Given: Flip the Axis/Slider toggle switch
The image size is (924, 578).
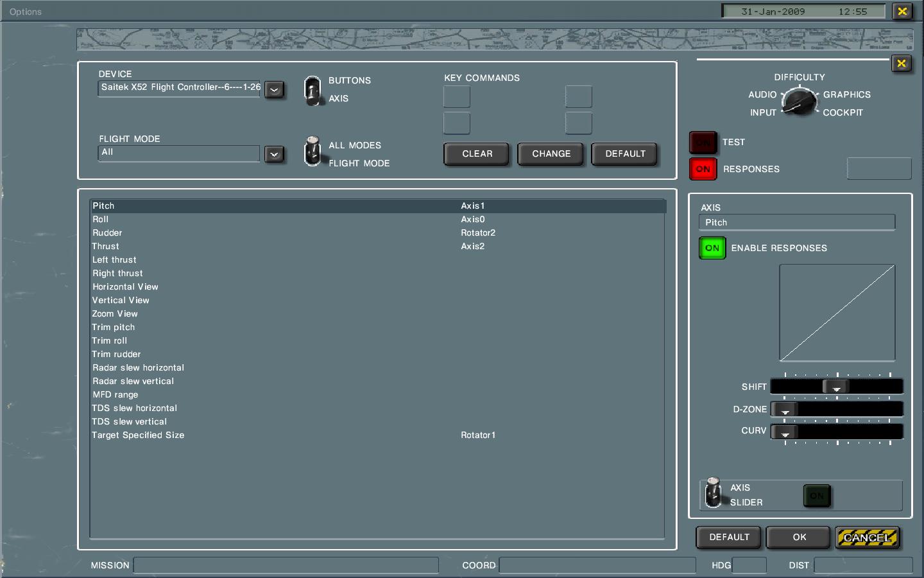Looking at the screenshot, I should [x=713, y=493].
